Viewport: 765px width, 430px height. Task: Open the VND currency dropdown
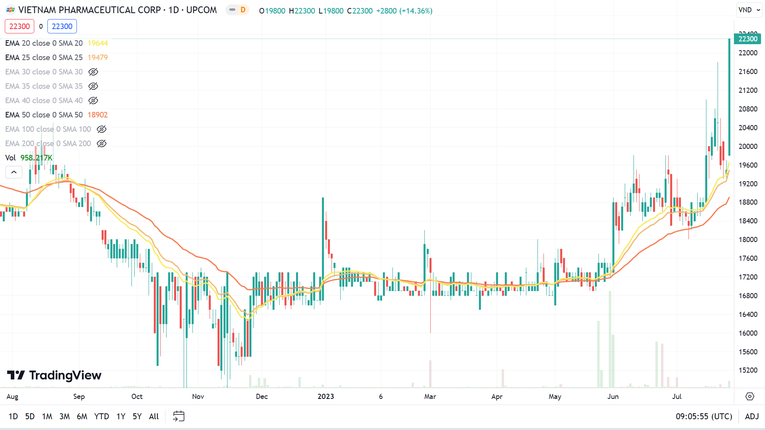tap(749, 10)
